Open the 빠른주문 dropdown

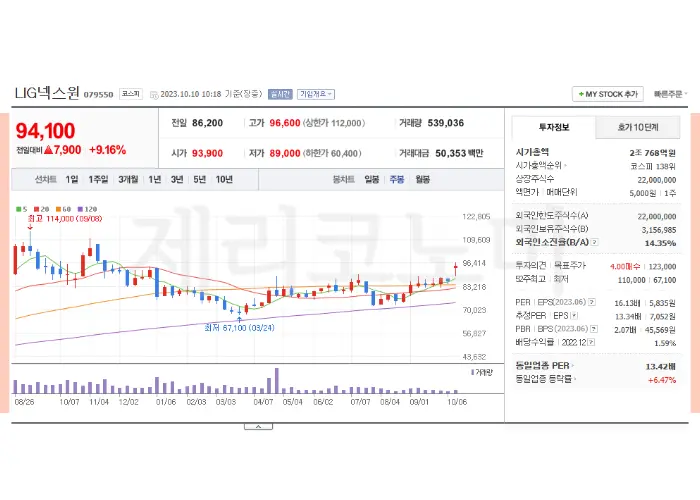671,94
